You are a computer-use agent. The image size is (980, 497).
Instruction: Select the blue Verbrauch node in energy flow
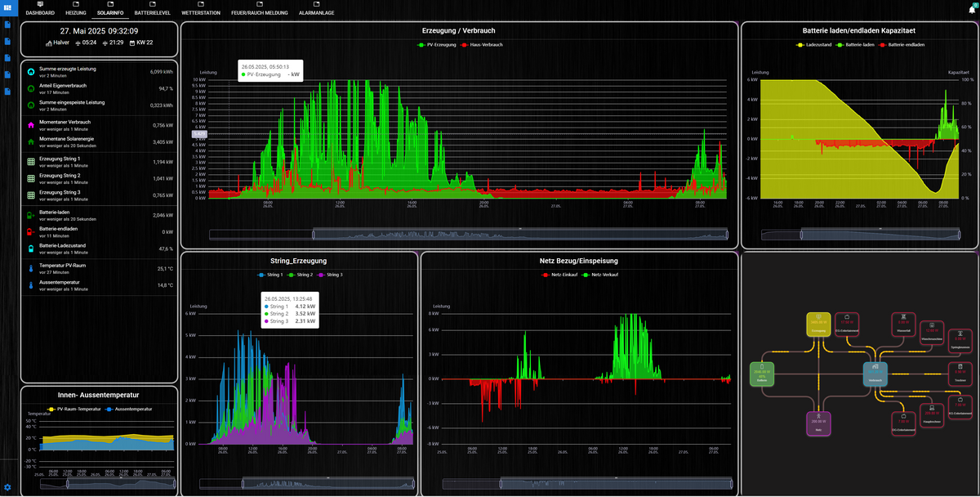875,374
